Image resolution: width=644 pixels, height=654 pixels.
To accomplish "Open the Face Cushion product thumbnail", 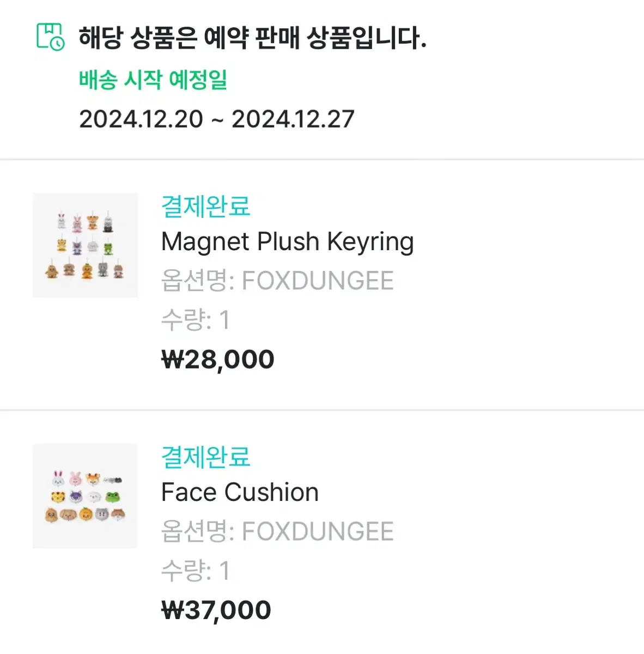I will tap(85, 496).
